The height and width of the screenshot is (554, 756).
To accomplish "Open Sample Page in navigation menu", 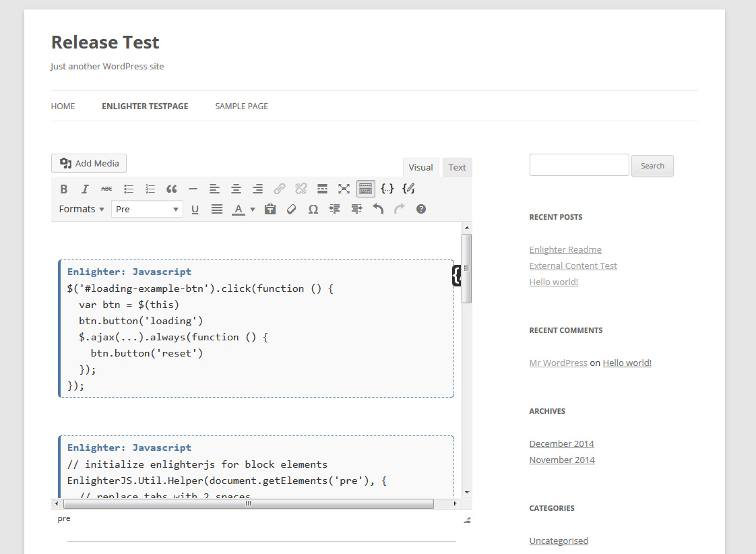I will click(x=241, y=106).
